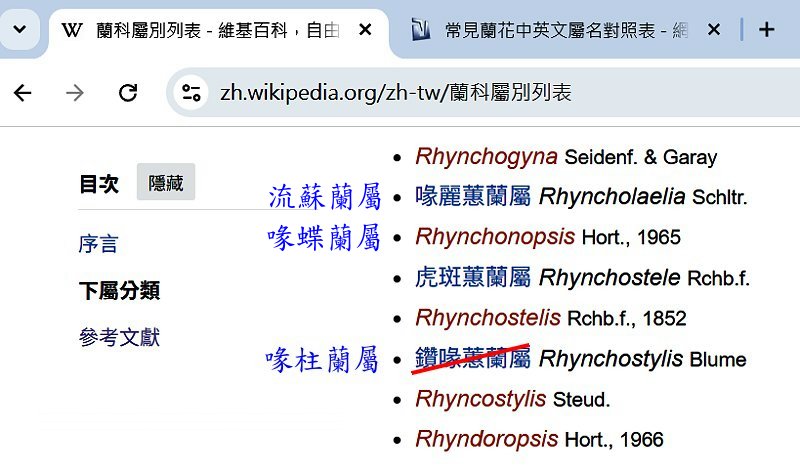
Task: Close the 蘭科屬別列表 Wikipedia tab
Action: point(365,30)
